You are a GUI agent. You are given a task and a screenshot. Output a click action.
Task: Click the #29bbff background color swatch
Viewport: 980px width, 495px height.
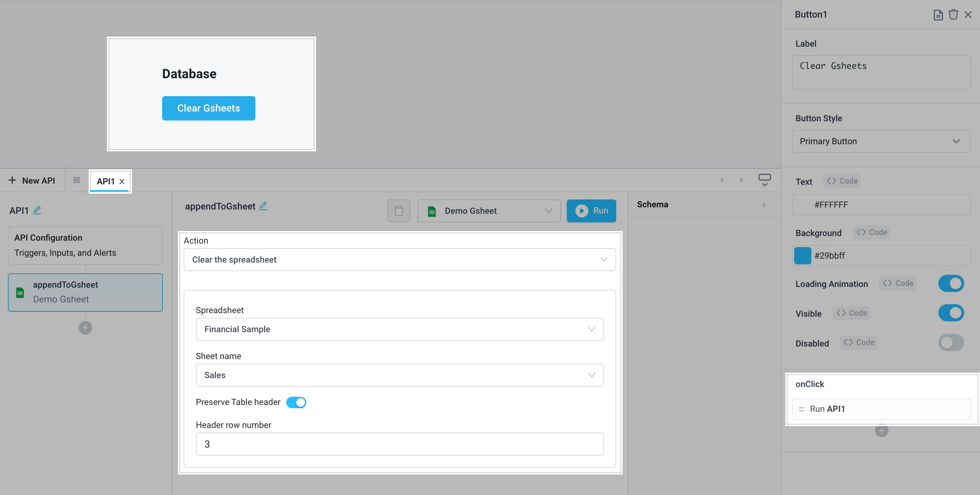(x=803, y=256)
